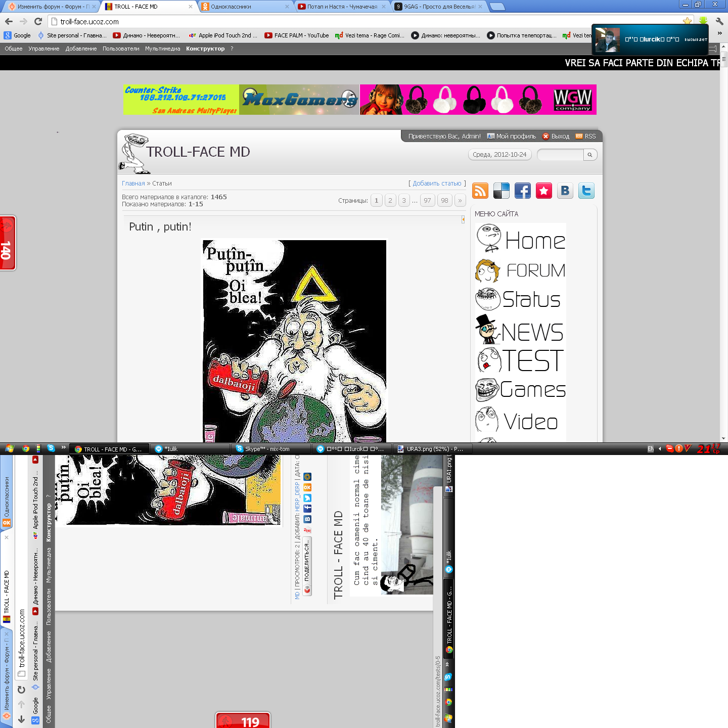Open the Управление admin menu
This screenshot has height=728, width=728.
[43, 49]
